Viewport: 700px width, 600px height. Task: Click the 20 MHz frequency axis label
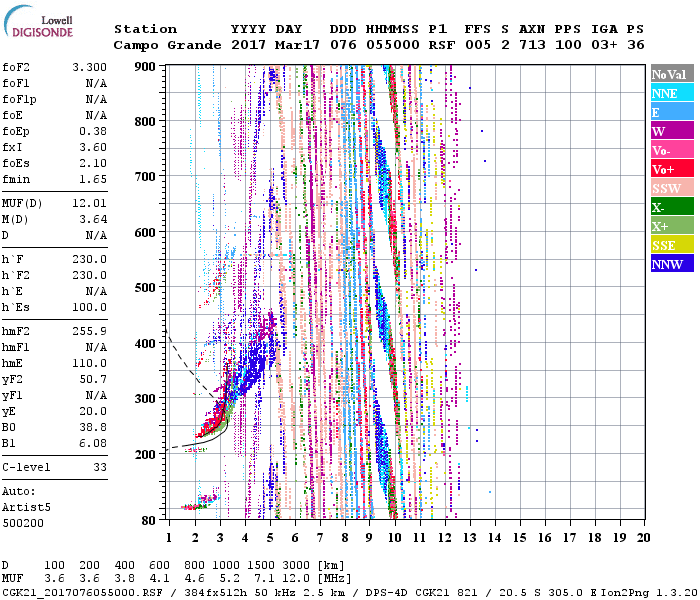point(643,538)
